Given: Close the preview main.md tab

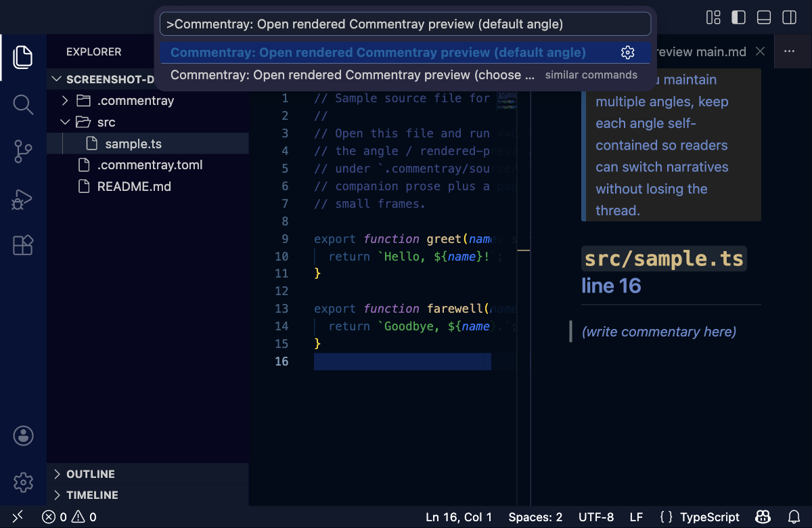Looking at the screenshot, I should point(760,51).
